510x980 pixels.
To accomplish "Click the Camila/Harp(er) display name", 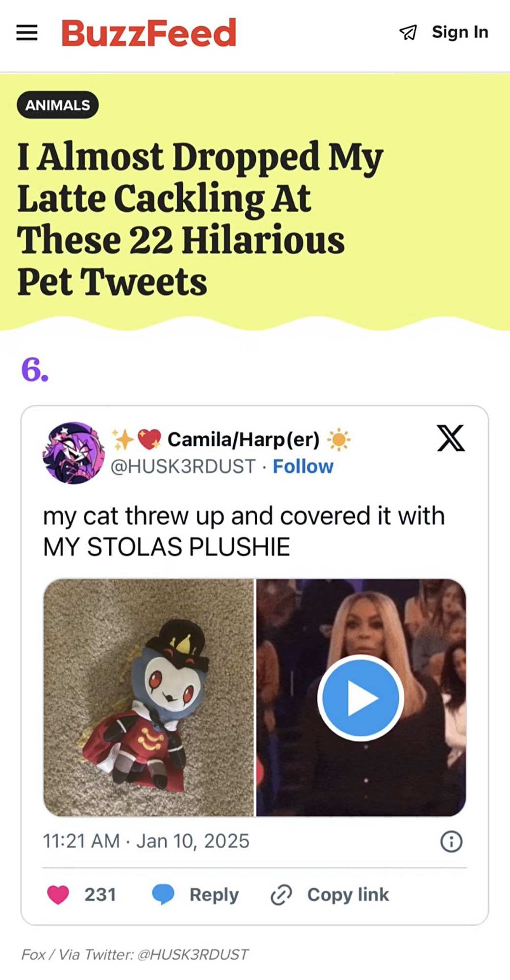I will 243,440.
